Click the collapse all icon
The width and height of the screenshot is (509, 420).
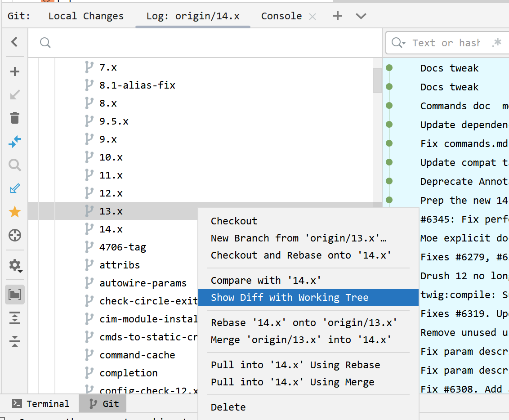[14, 341]
